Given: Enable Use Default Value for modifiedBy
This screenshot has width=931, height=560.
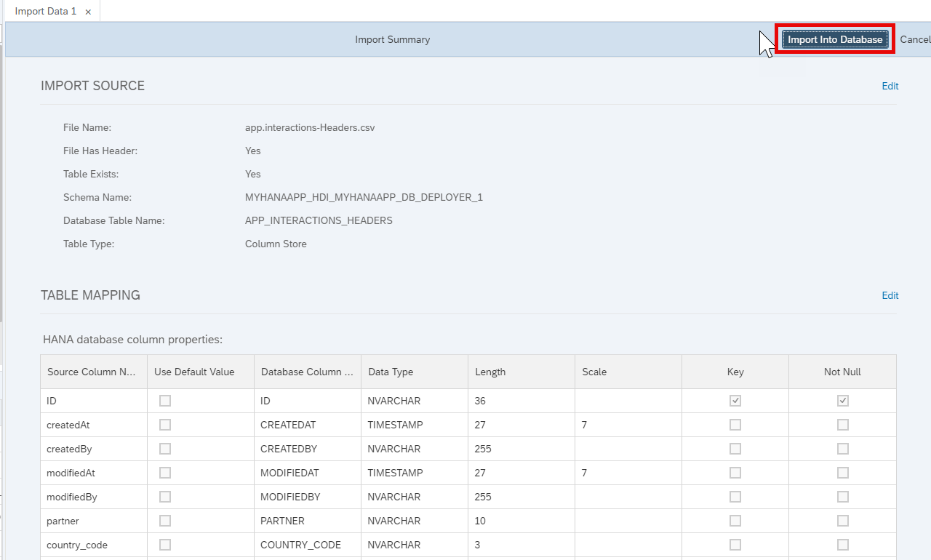Looking at the screenshot, I should pos(165,496).
